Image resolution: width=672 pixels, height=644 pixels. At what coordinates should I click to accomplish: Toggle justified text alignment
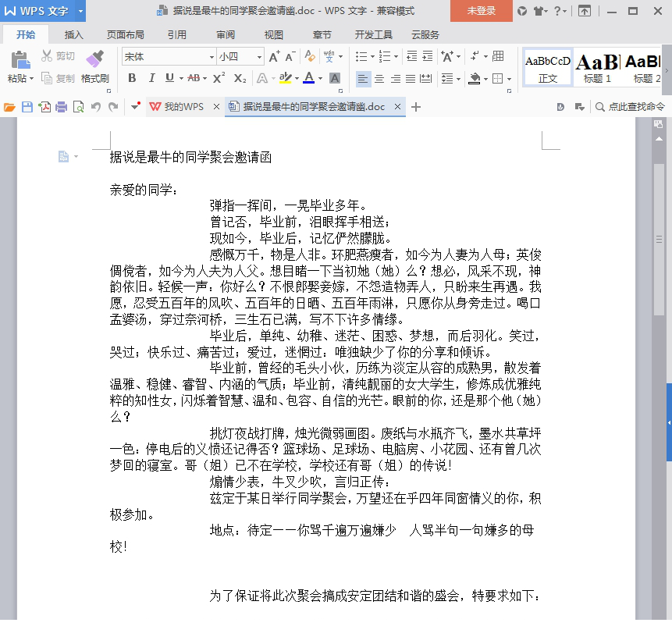411,79
